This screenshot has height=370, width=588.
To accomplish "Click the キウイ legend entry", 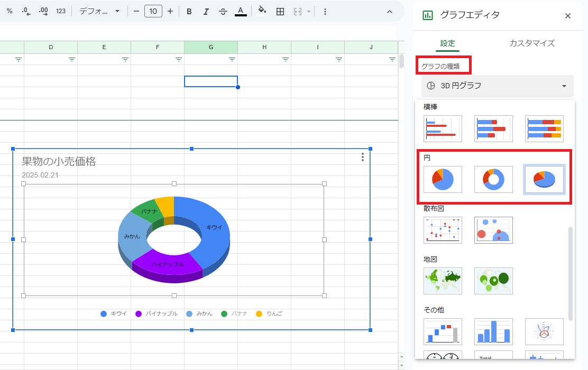I will tap(114, 314).
